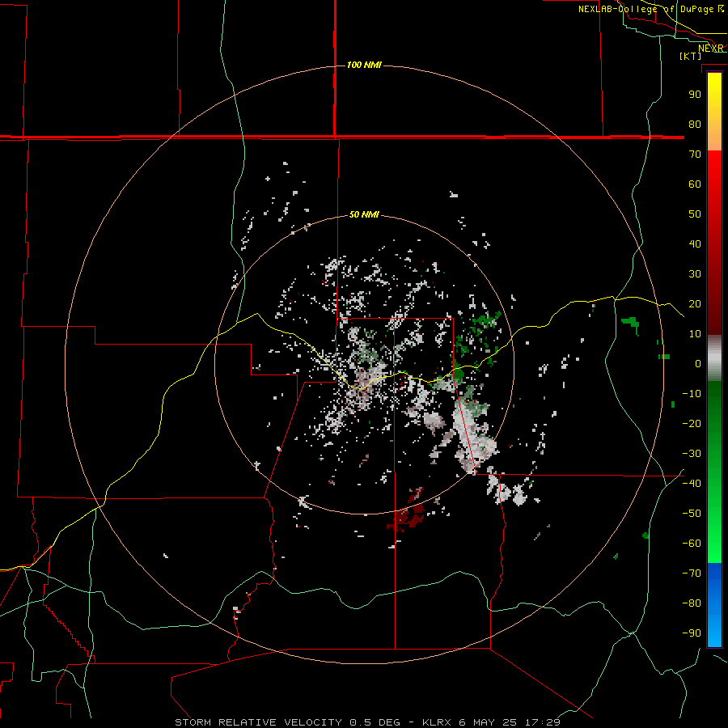Click the -60 value on the velocity scale
This screenshot has width=728, height=728.
click(692, 544)
